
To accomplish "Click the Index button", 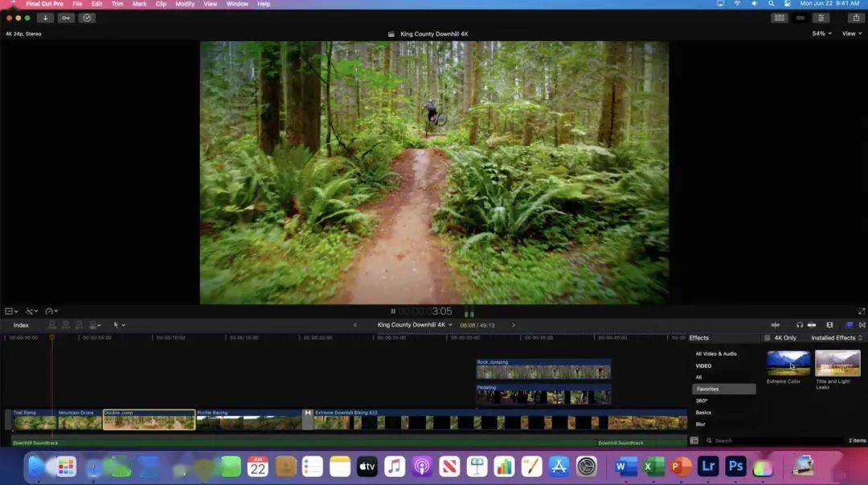I will click(21, 325).
